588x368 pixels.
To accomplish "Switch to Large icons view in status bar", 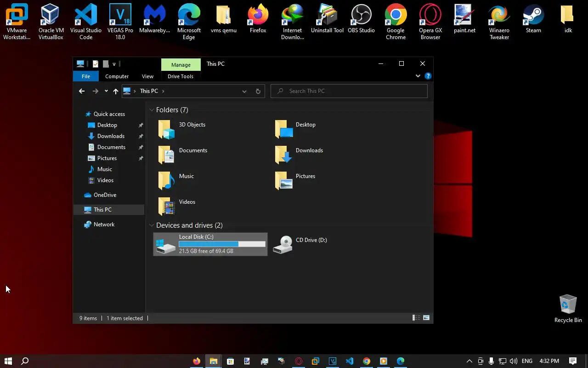I will [426, 318].
